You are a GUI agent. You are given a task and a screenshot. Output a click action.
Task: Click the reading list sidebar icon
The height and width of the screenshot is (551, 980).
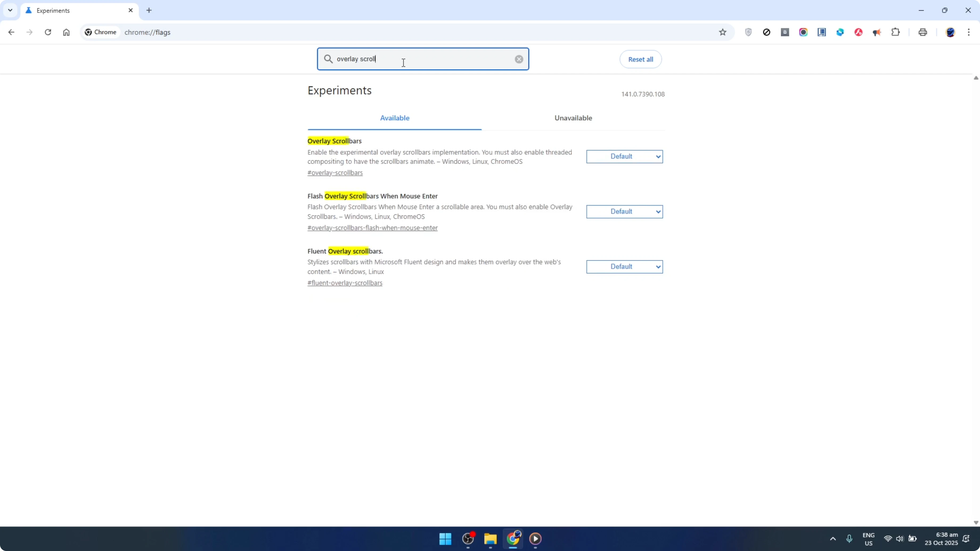click(x=822, y=32)
